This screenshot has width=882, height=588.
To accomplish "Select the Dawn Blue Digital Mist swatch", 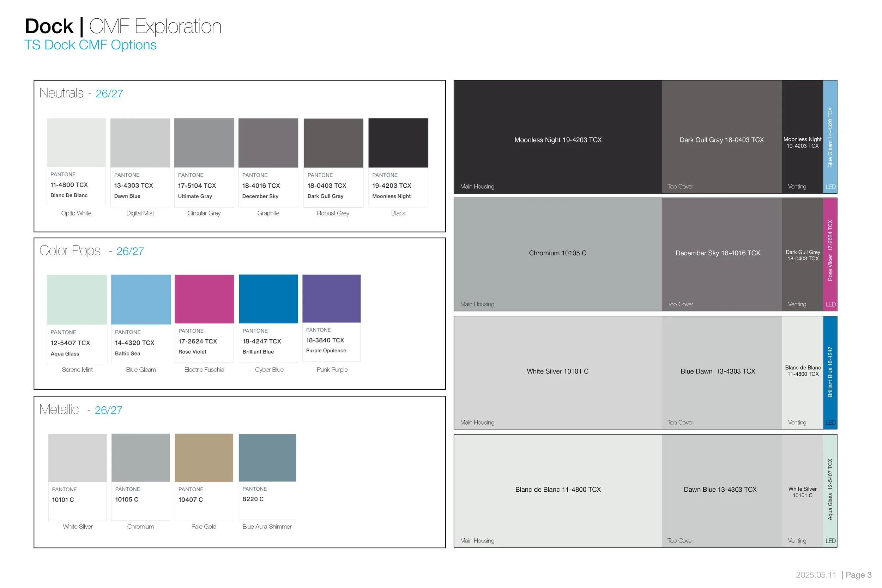I will [x=140, y=143].
